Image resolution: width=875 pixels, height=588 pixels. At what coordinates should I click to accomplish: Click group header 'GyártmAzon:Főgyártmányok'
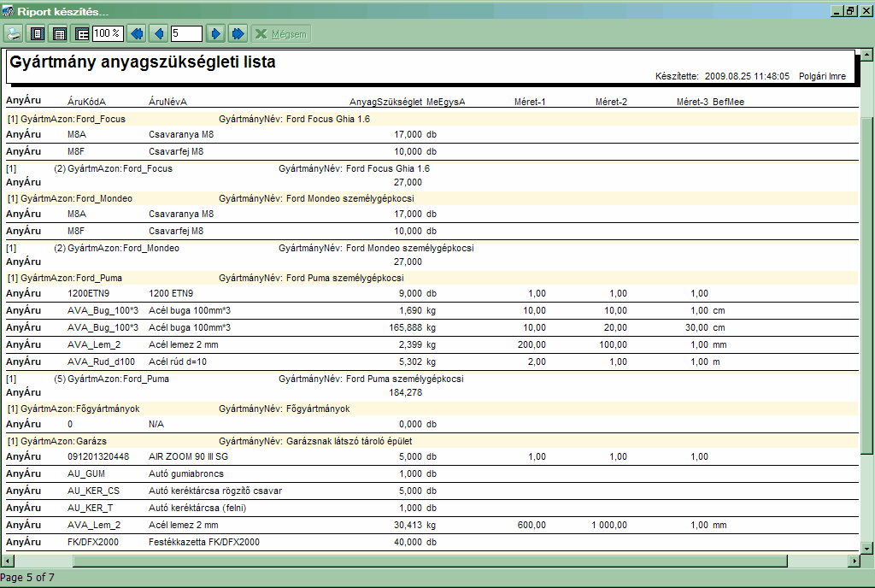[x=432, y=409]
